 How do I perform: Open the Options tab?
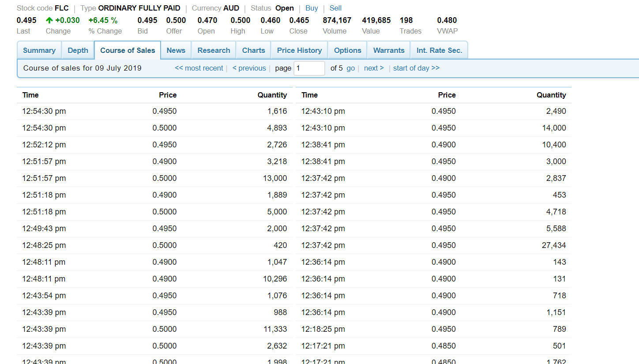pos(348,50)
